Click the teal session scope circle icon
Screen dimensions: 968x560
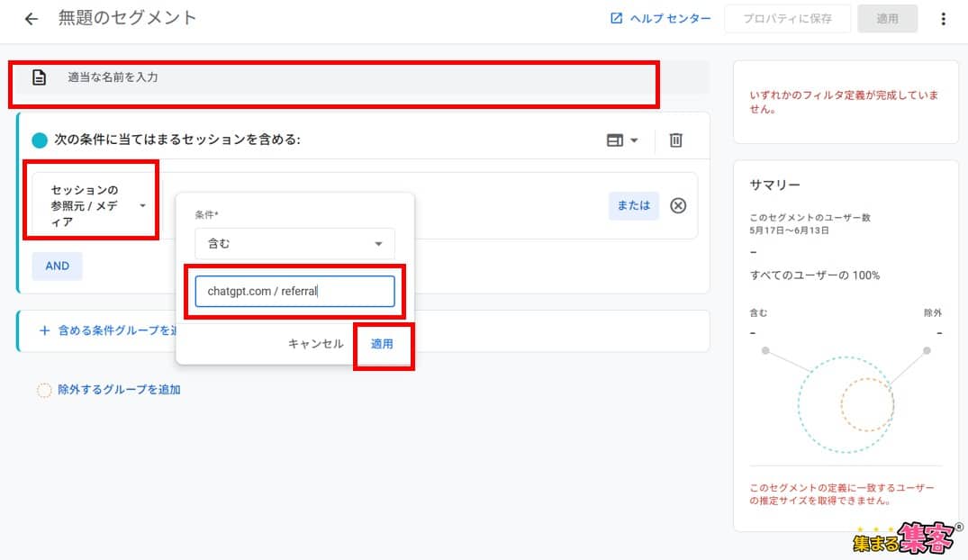40,140
